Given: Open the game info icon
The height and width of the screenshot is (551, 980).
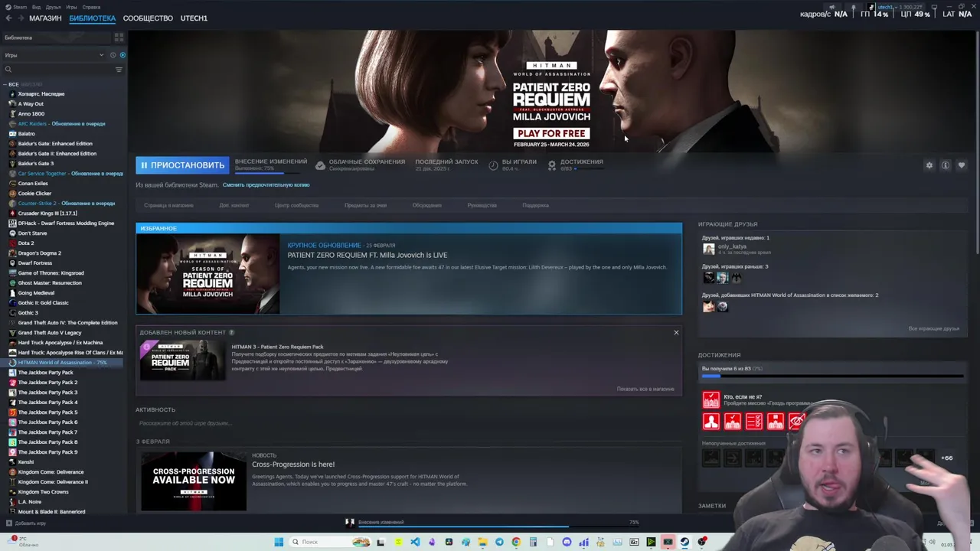Looking at the screenshot, I should click(946, 165).
